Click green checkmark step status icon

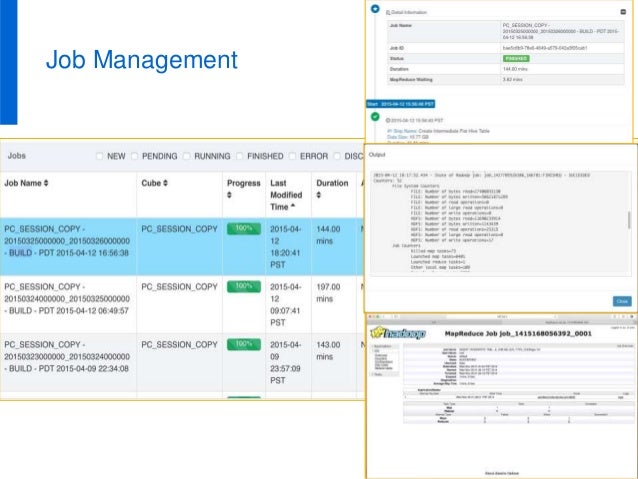click(x=375, y=117)
